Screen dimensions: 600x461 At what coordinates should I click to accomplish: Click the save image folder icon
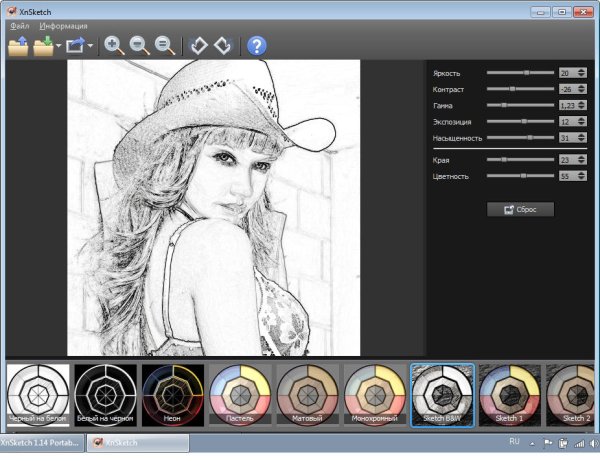43,46
